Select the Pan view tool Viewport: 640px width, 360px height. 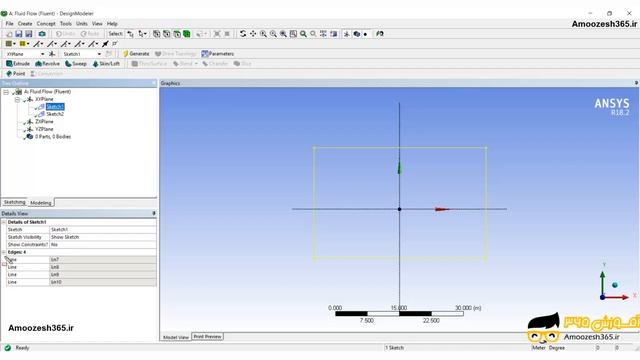[253, 34]
